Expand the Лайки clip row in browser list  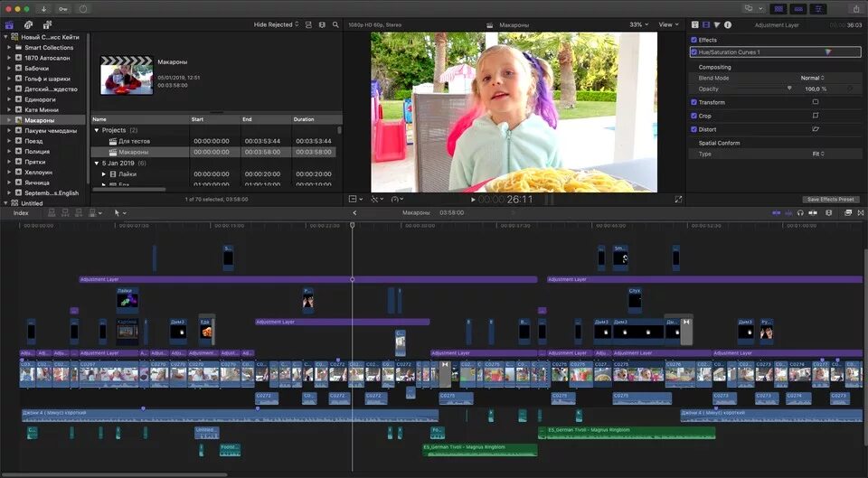tap(103, 174)
